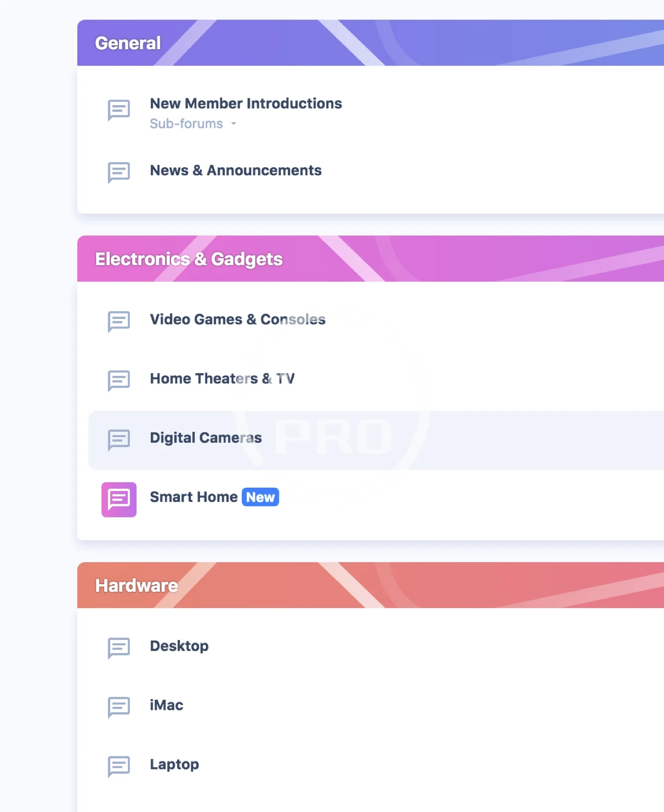Click the Laptop forum chat icon
Screen dimensions: 664x812
click(x=119, y=766)
